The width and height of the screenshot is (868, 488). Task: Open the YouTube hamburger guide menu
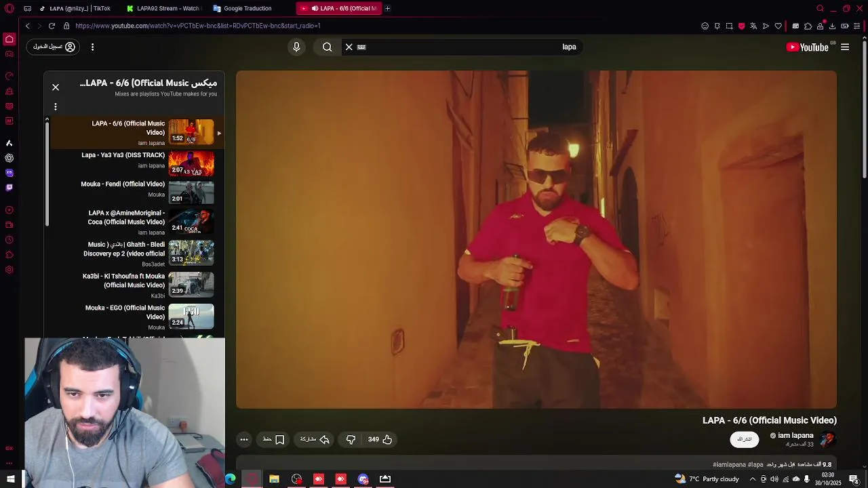coord(845,47)
